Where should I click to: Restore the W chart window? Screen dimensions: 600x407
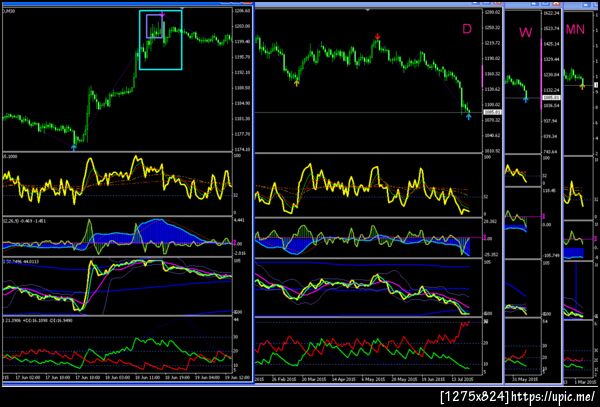[x=545, y=3]
